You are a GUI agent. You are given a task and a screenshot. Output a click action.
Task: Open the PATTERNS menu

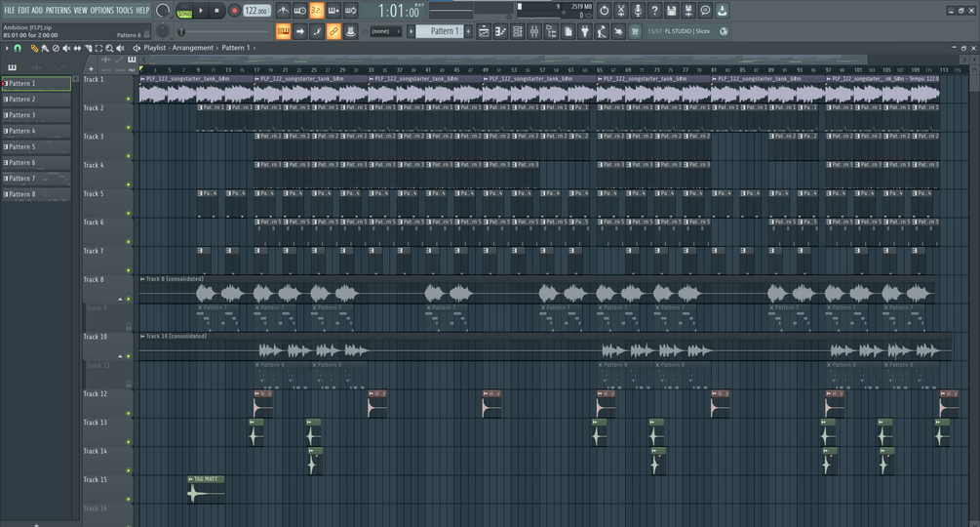59,10
